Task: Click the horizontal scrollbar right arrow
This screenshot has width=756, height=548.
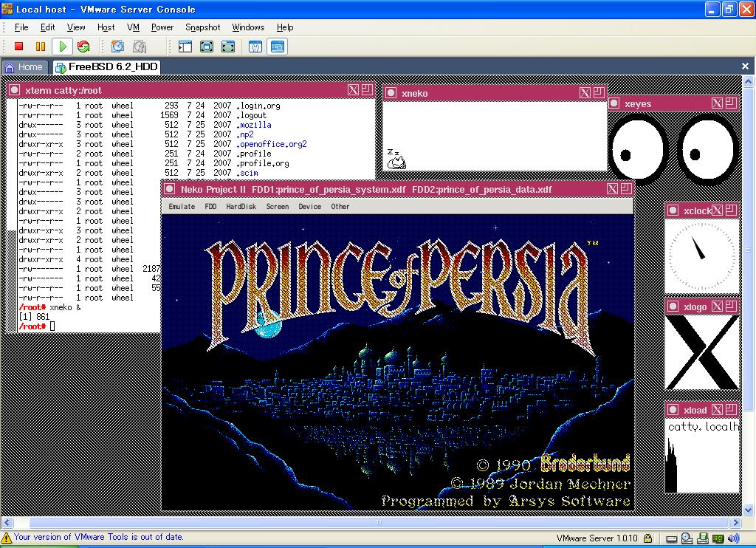Action: [736, 522]
